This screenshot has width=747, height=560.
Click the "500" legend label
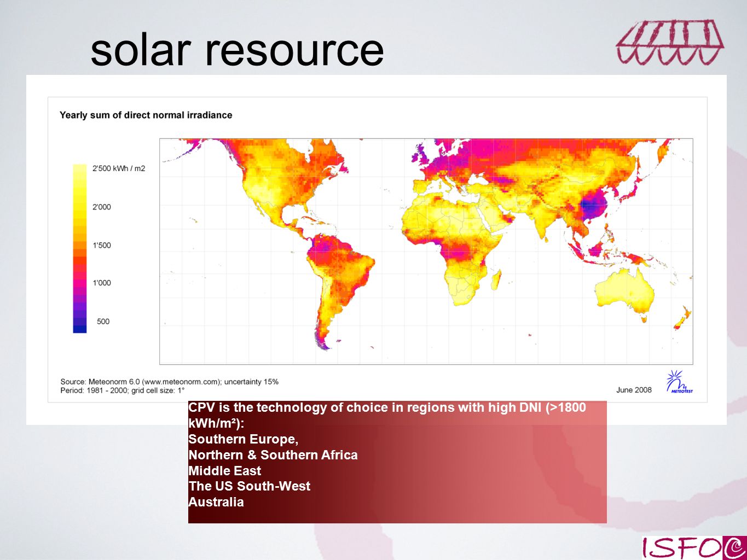103,321
